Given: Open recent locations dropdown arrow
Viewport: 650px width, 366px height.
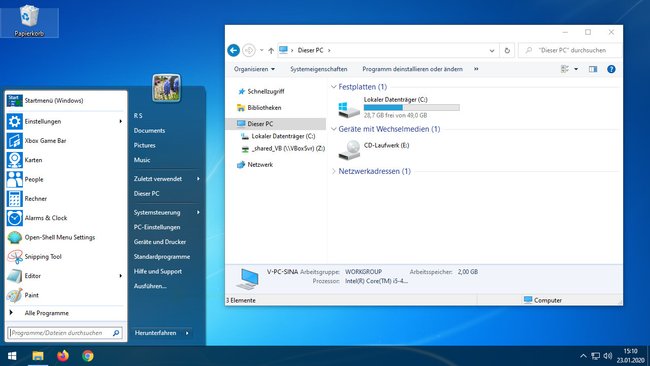Looking at the screenshot, I should coord(262,51).
